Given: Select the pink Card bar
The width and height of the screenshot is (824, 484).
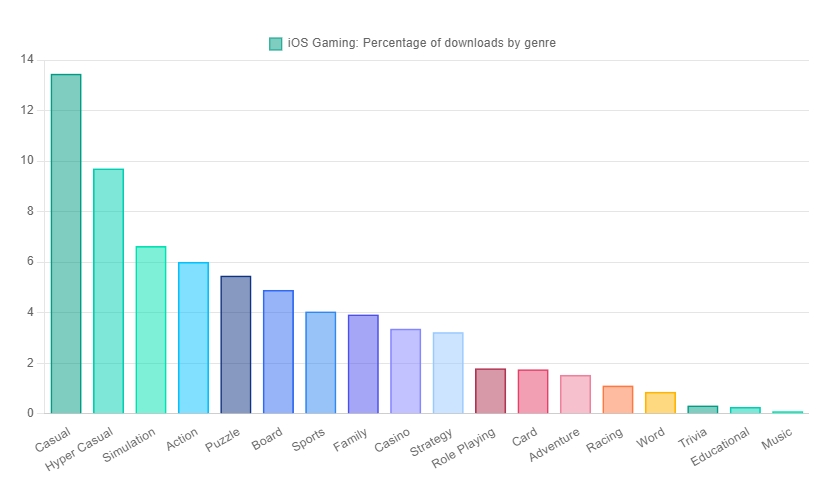Looking at the screenshot, I should coord(533,391).
